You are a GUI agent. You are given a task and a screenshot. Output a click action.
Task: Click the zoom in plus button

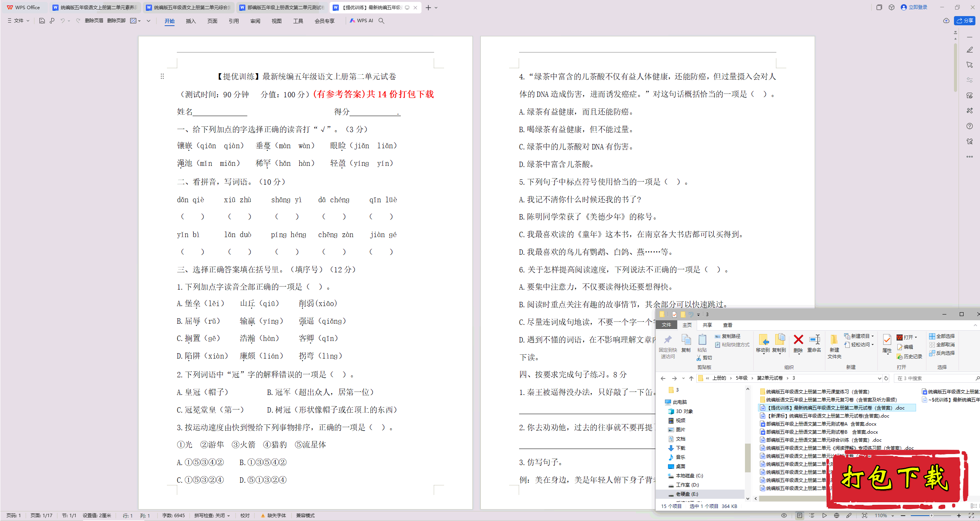pos(959,516)
